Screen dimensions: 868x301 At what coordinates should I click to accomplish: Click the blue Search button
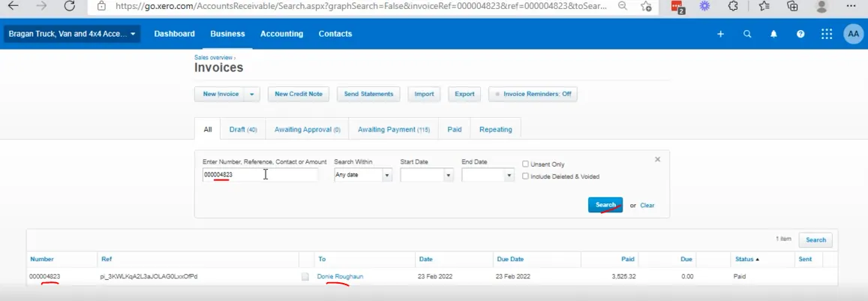tap(605, 205)
